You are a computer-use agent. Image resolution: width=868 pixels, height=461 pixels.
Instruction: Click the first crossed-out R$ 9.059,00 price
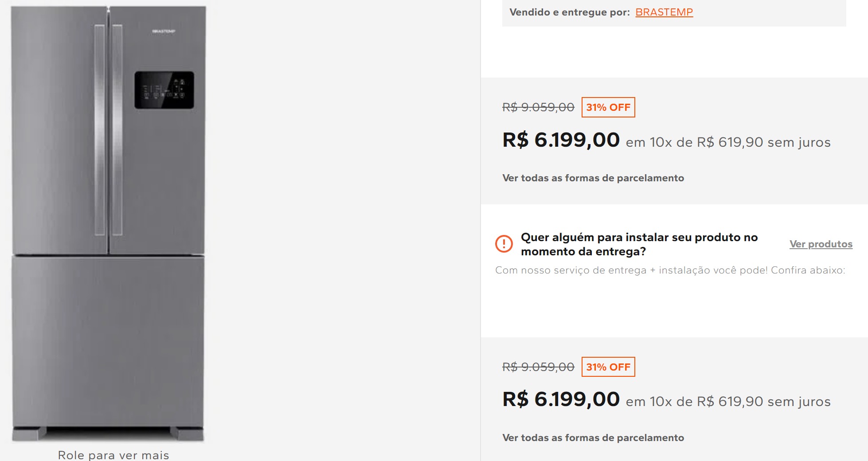(x=538, y=107)
